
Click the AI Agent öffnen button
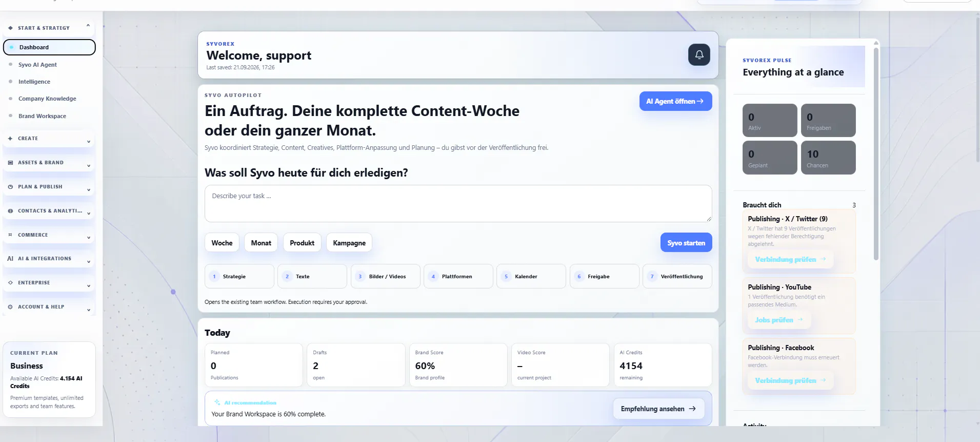(x=675, y=101)
